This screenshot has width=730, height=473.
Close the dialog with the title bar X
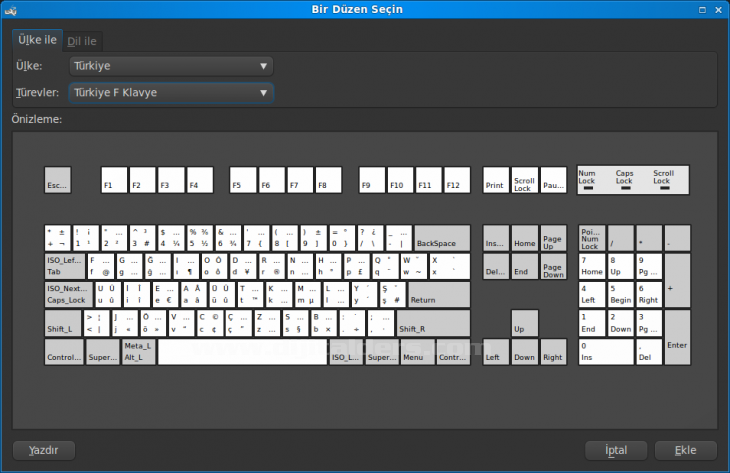point(717,10)
